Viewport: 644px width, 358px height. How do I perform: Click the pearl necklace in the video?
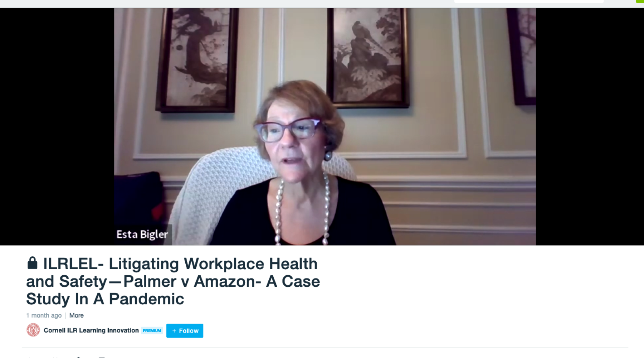click(x=302, y=211)
